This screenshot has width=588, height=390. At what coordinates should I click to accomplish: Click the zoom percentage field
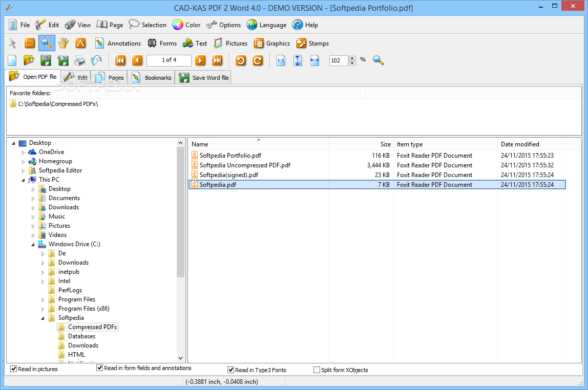point(339,60)
